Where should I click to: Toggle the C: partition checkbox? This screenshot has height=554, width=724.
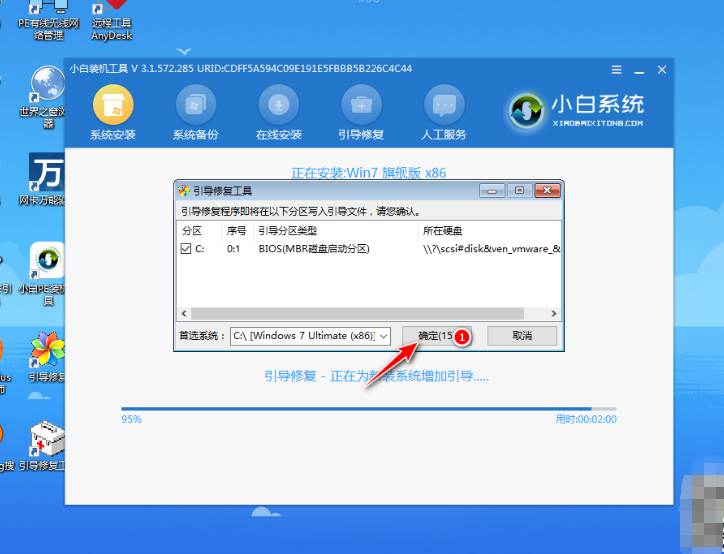(186, 249)
